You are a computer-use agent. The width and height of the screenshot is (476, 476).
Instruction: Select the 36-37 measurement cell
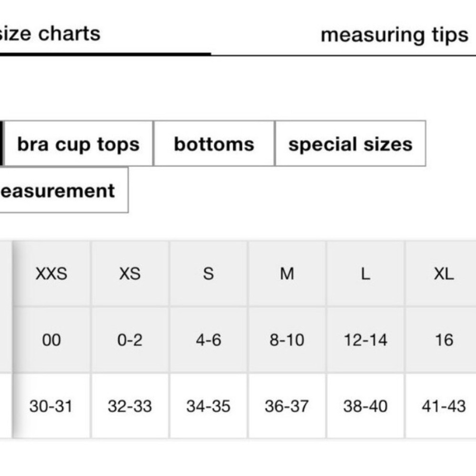tap(287, 406)
